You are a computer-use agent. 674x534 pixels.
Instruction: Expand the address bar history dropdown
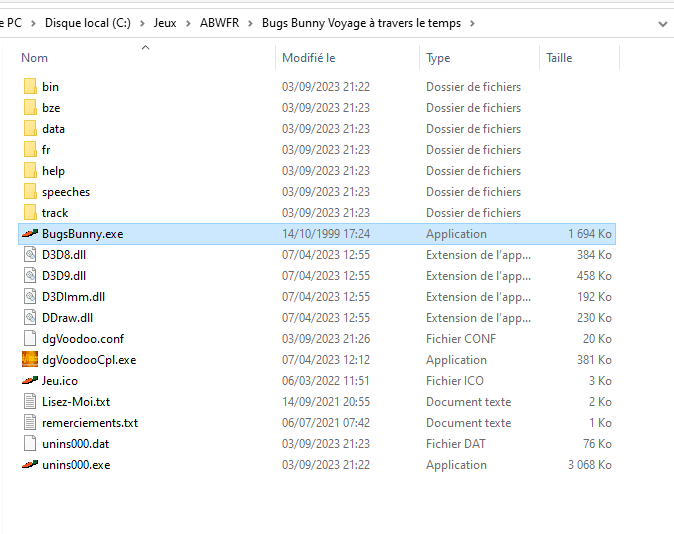tap(662, 24)
